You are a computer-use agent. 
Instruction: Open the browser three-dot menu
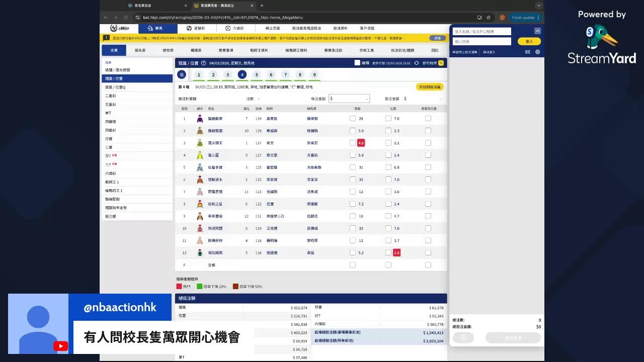pyautogui.click(x=538, y=18)
